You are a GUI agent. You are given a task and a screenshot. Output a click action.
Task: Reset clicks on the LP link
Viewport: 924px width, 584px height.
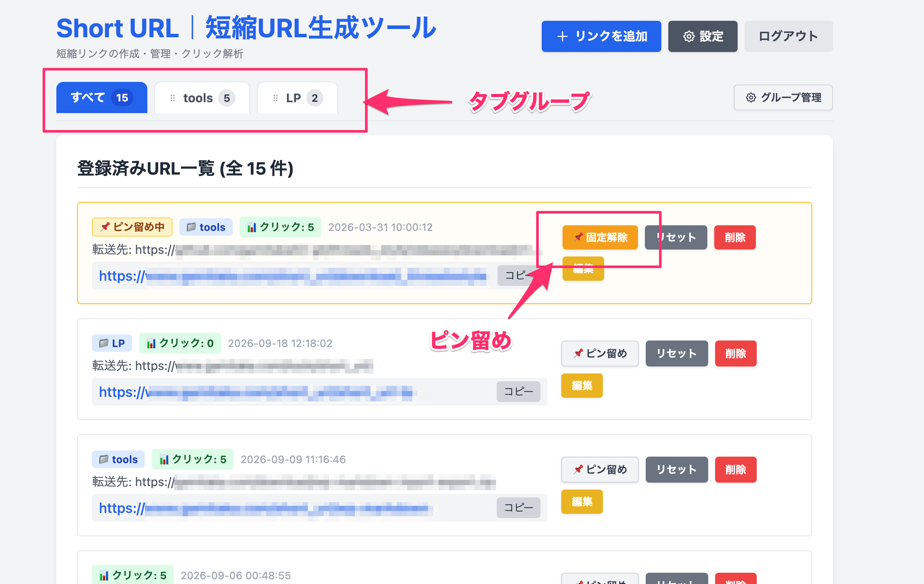(677, 354)
